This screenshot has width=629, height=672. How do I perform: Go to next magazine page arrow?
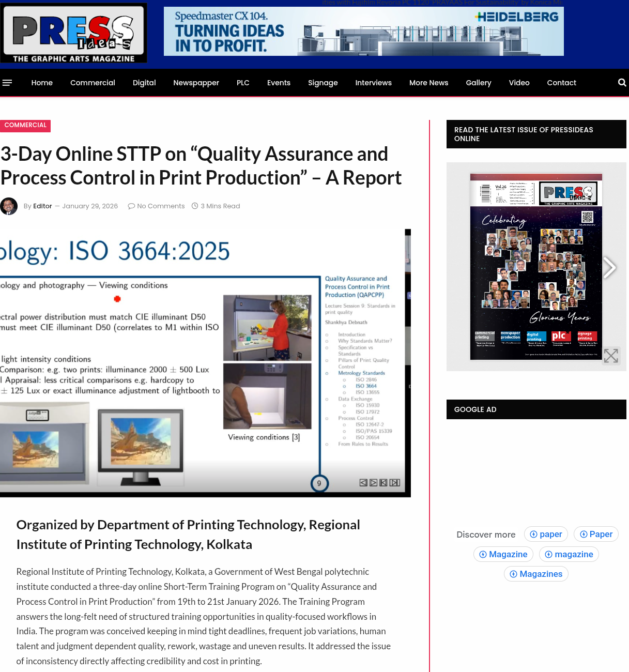[610, 267]
